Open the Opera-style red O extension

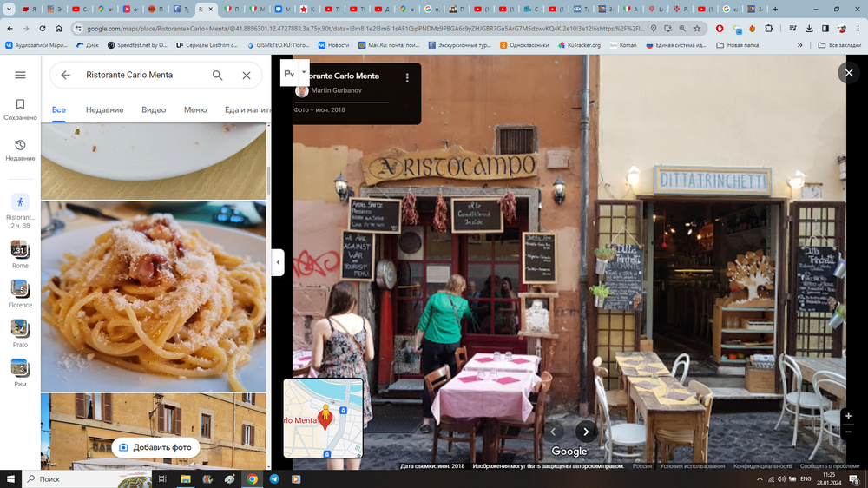click(x=720, y=29)
